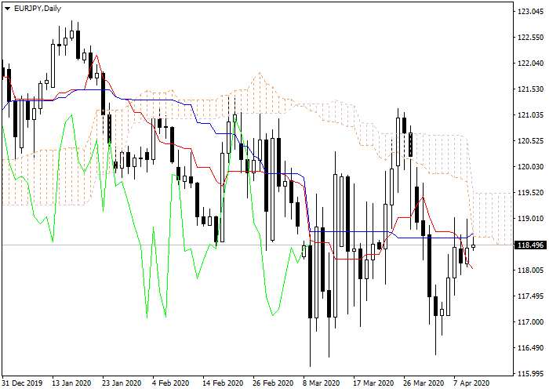The height and width of the screenshot is (392, 549).
Task: Click the 119.520 price axis label
Action: point(531,193)
